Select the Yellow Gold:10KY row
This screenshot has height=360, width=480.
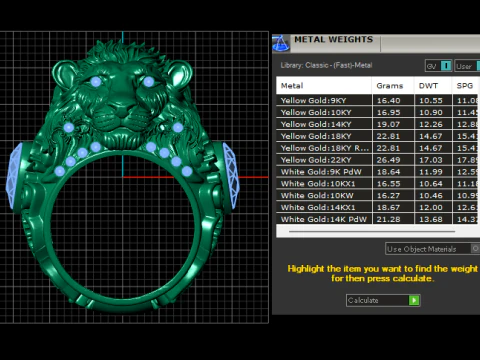(378, 112)
